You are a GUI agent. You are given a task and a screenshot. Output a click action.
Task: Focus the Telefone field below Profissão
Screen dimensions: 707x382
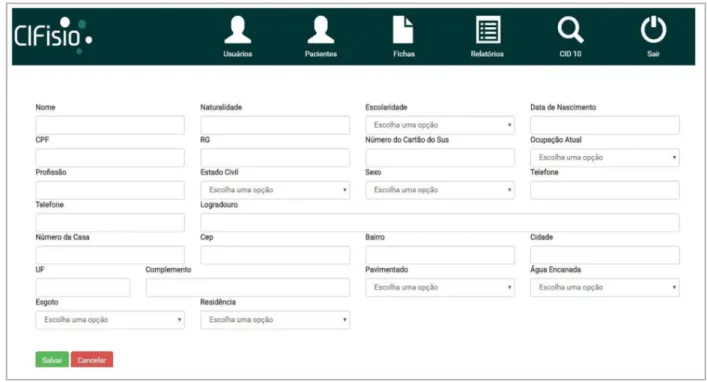point(110,222)
